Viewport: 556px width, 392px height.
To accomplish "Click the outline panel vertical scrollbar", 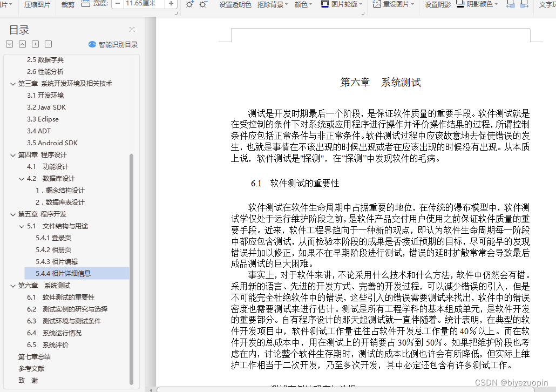I will 132,269.
